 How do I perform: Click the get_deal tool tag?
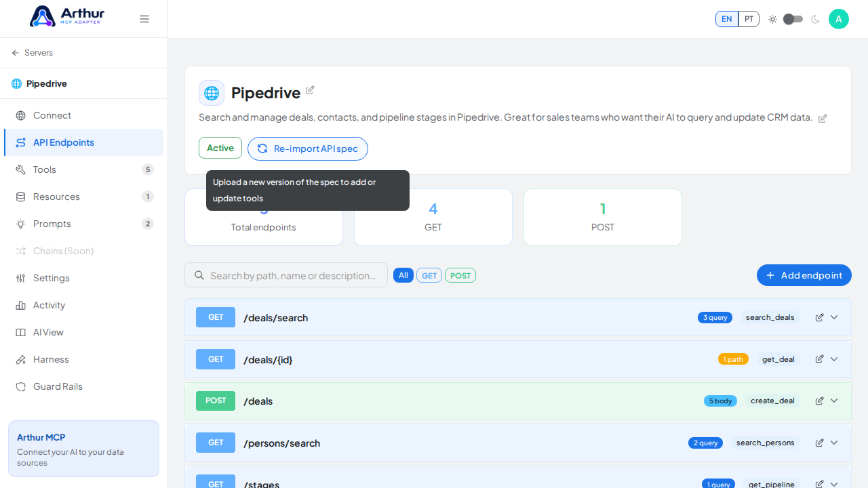(x=778, y=359)
